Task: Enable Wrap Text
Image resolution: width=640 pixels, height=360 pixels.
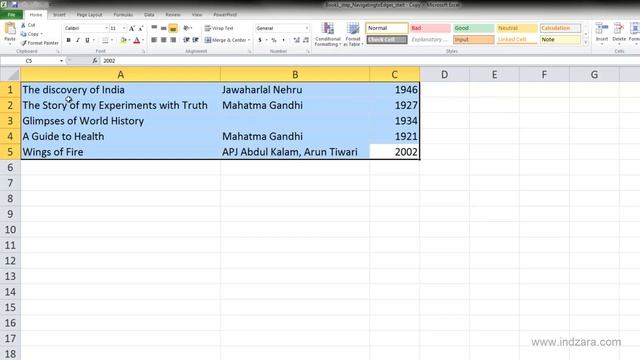Action: tap(219, 28)
